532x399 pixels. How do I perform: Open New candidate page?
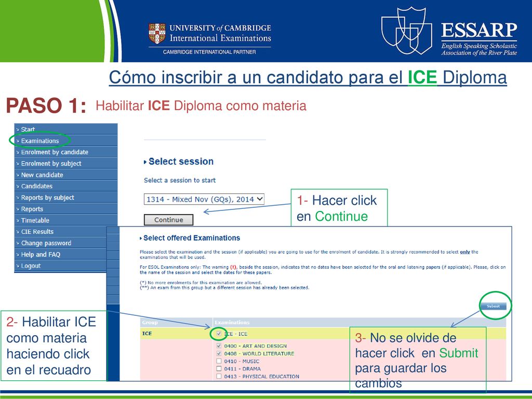(66, 175)
